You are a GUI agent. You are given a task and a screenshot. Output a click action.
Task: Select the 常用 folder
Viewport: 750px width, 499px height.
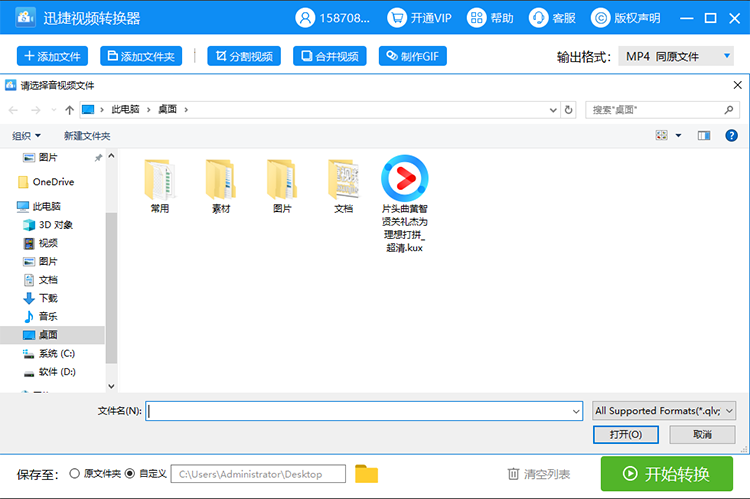(x=160, y=186)
